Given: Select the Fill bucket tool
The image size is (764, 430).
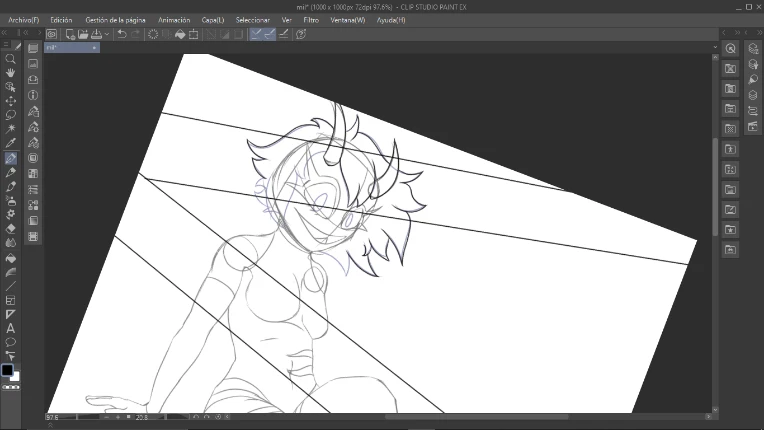Looking at the screenshot, I should [10, 258].
